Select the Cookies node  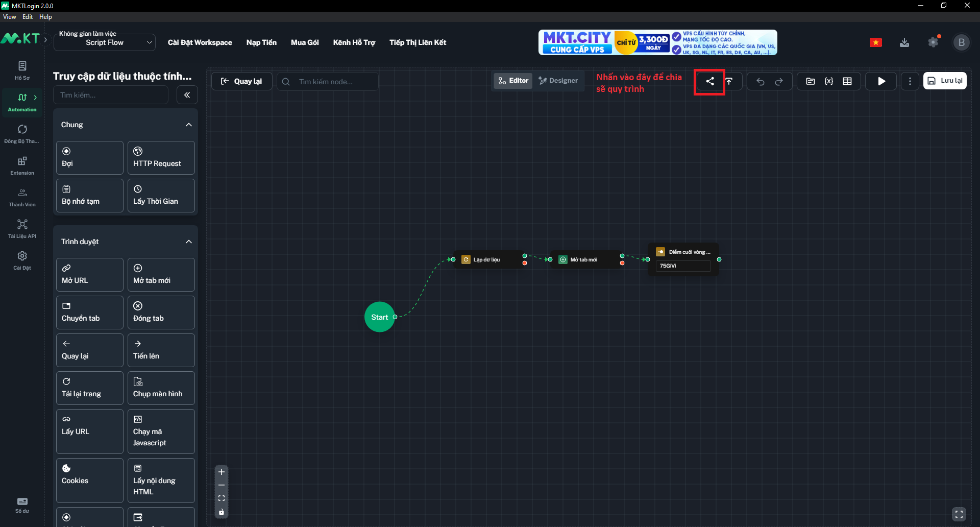pyautogui.click(x=89, y=480)
